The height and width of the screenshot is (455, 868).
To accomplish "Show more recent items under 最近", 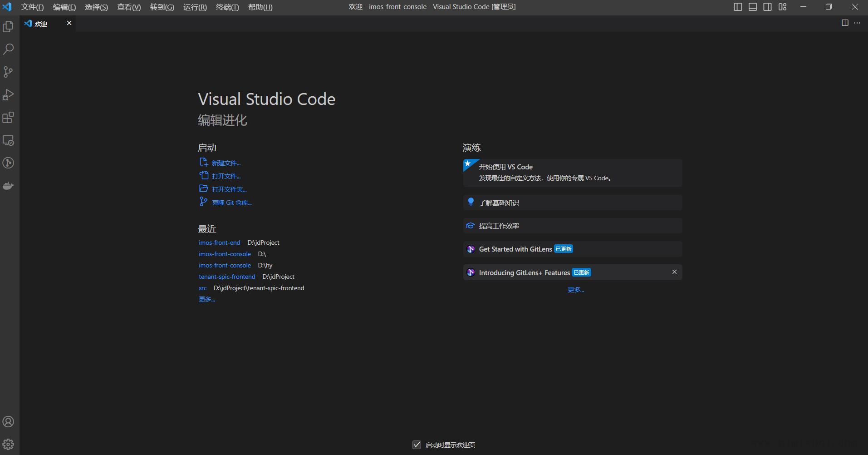I will [x=207, y=299].
